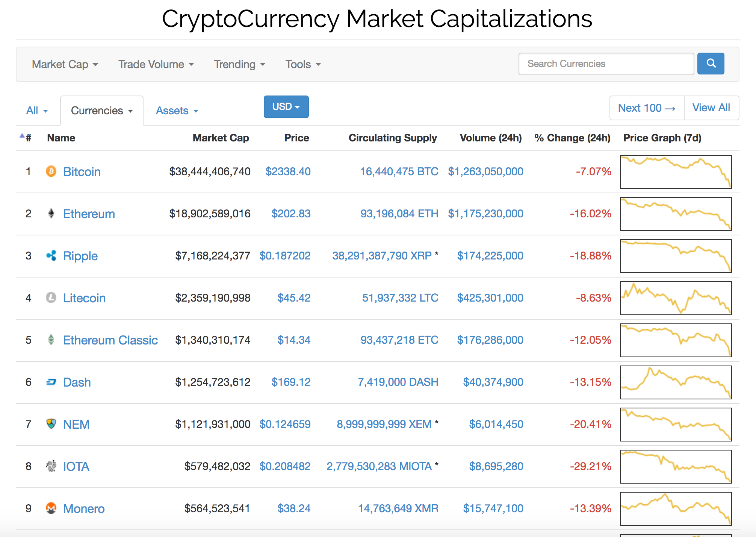Expand the Tools menu
Image resolution: width=756 pixels, height=537 pixels.
(303, 64)
